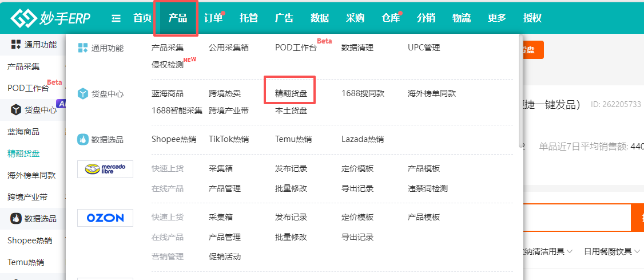Click the Mercado Libre logo
Viewport: 644px width, 280px height.
pyautogui.click(x=105, y=169)
